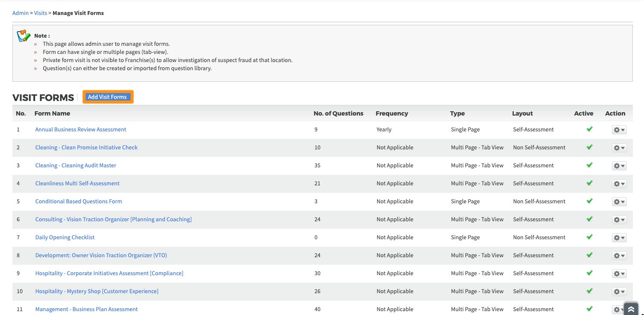Click 'Non Self-Assessment' layout for Conditional Based Questions Form
Image resolution: width=644 pixels, height=315 pixels.
(x=539, y=201)
